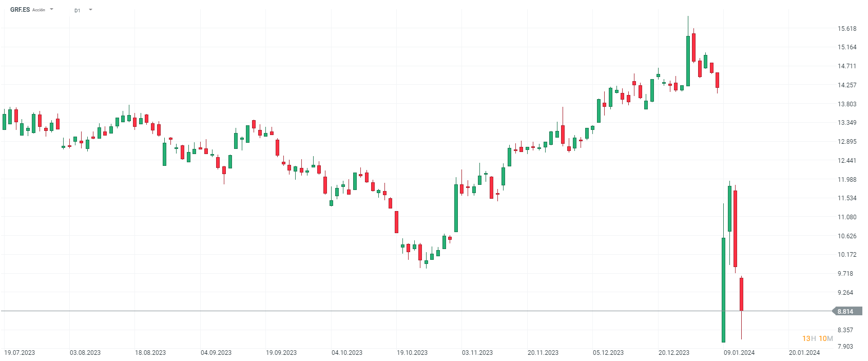Click the 19.10.2023 date axis label
Image resolution: width=868 pixels, height=361 pixels.
[x=412, y=353]
